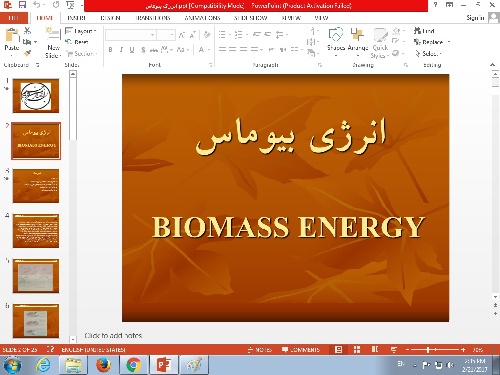Click the notes pane placeholder
The height and width of the screenshot is (375, 500).
pos(113,335)
